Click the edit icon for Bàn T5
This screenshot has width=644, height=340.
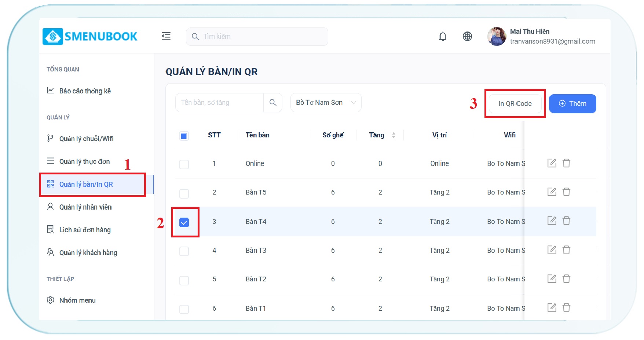(x=552, y=192)
